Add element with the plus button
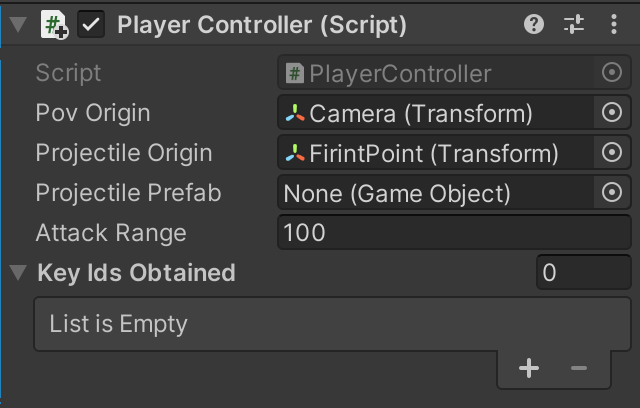Image resolution: width=640 pixels, height=408 pixels. pos(529,369)
